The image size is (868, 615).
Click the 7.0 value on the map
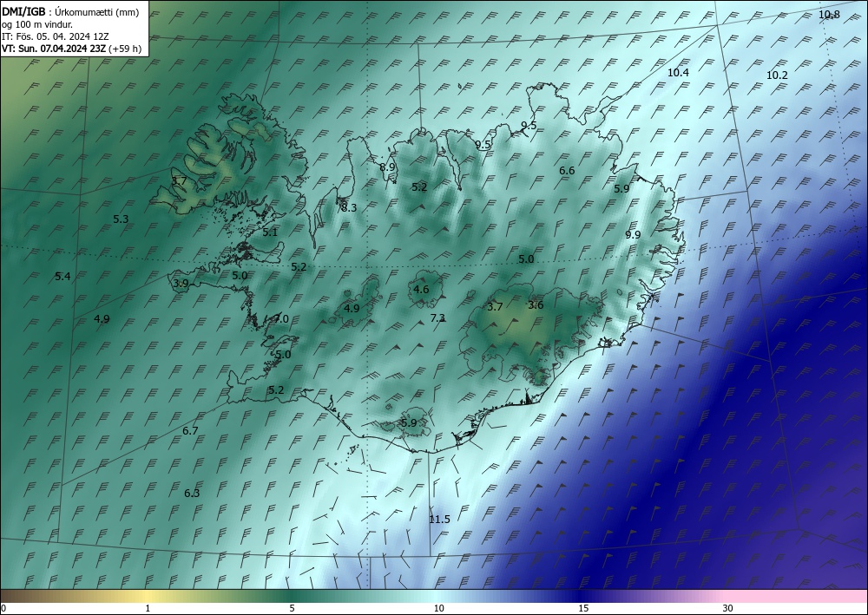click(x=280, y=319)
